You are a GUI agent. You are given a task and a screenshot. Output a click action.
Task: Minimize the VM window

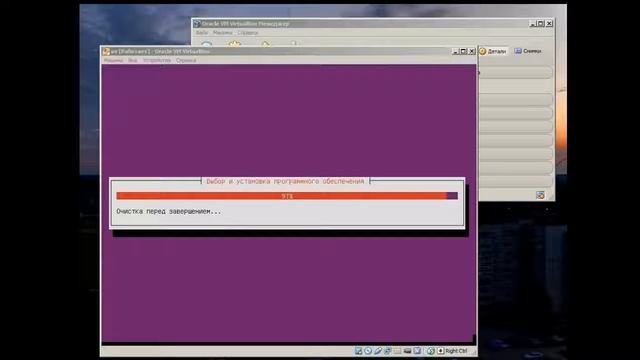[456, 51]
